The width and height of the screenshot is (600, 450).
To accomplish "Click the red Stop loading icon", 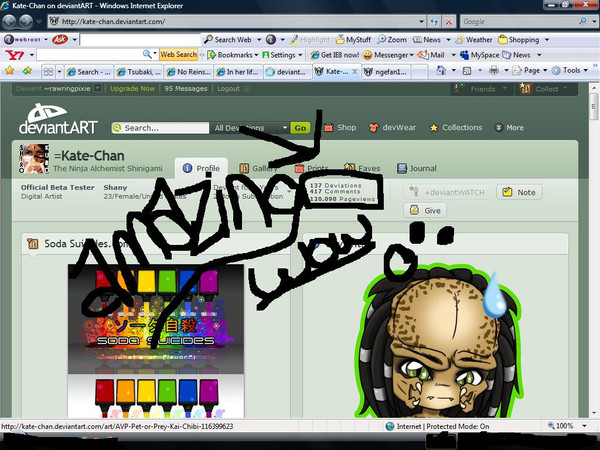I will [x=448, y=21].
